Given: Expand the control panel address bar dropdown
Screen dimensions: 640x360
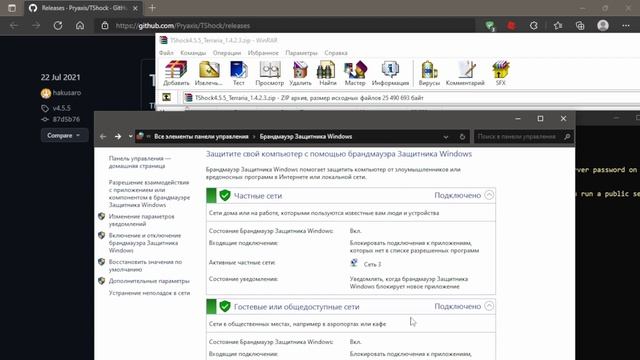Looking at the screenshot, I should pos(446,137).
